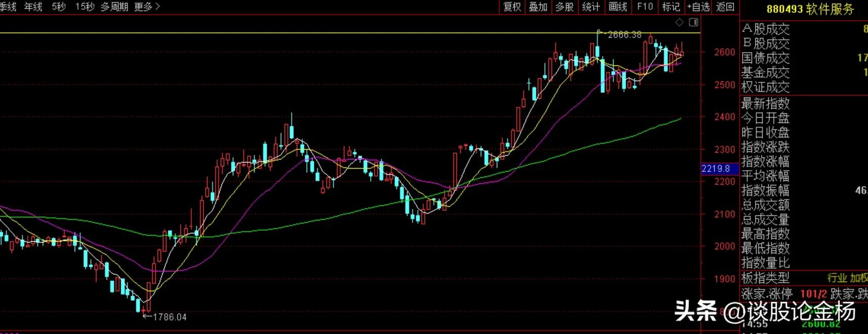Click the 总成交量 label
This screenshot has width=868, height=334.
tap(766, 219)
